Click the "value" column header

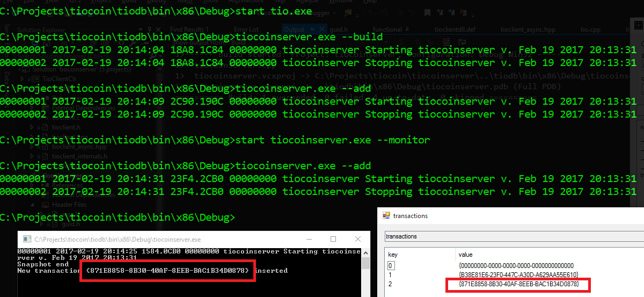coord(465,255)
